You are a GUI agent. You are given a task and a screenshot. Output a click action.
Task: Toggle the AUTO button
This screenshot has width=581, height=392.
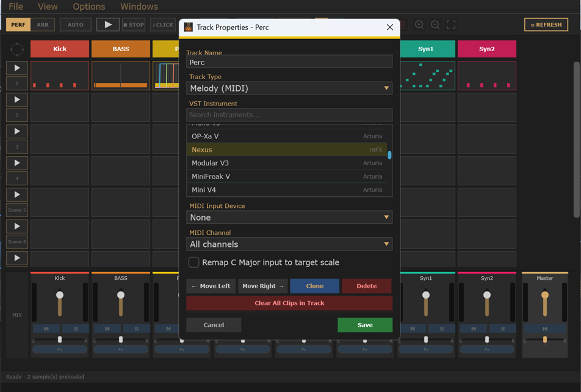(76, 25)
